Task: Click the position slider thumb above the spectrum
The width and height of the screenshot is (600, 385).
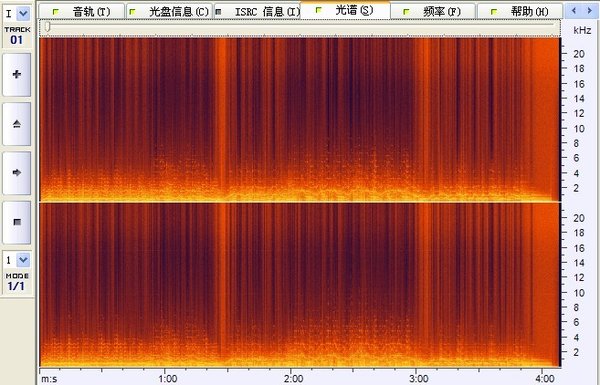Action: click(x=47, y=26)
